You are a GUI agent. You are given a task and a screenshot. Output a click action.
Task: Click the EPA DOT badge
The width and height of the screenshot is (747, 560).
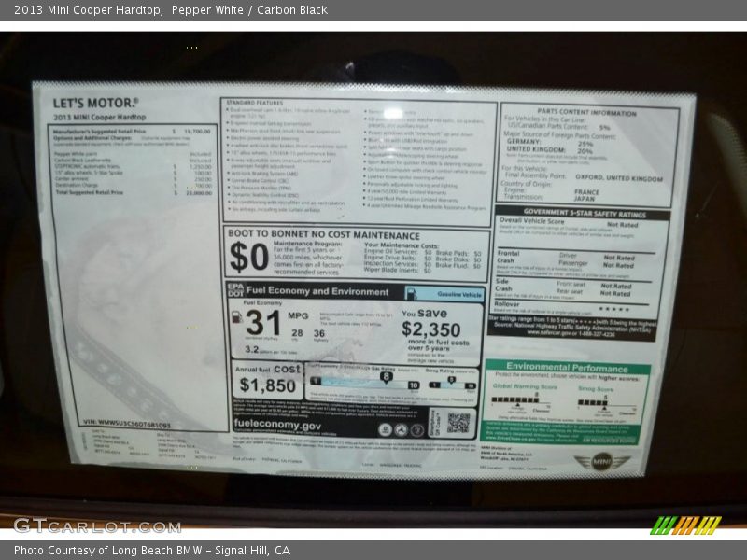click(233, 292)
